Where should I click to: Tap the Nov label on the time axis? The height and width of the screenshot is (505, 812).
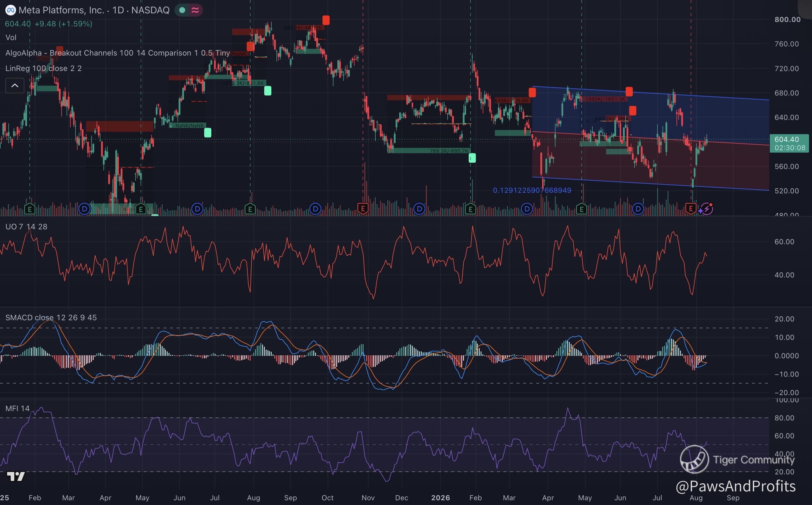point(368,498)
